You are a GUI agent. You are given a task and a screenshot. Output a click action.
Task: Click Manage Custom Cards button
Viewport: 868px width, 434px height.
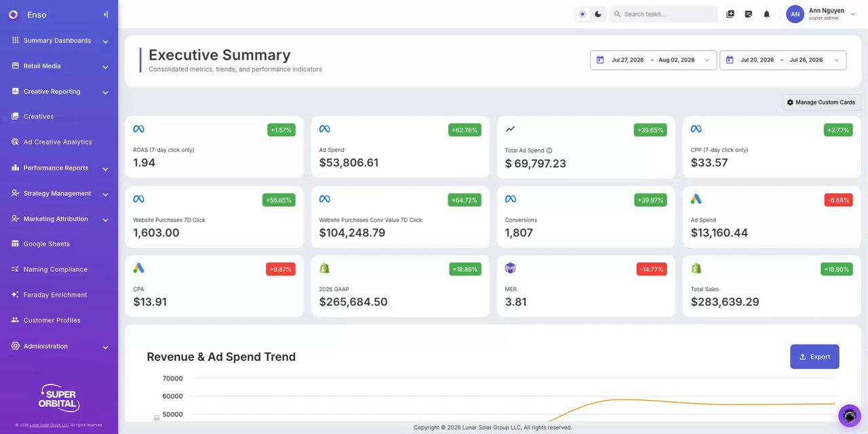(x=821, y=102)
